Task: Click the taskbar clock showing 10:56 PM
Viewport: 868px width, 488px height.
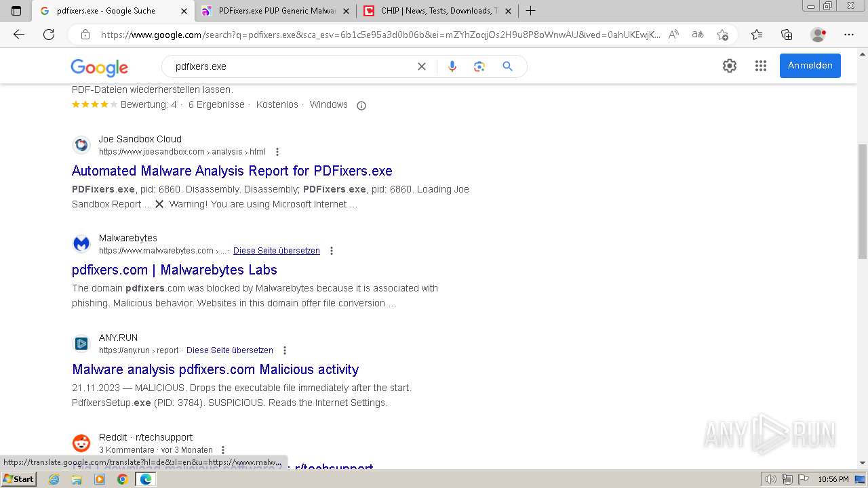Action: (833, 479)
